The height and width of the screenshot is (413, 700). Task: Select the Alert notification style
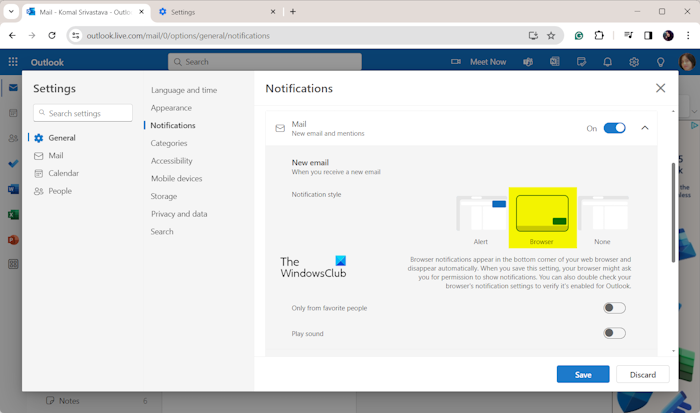[481, 220]
